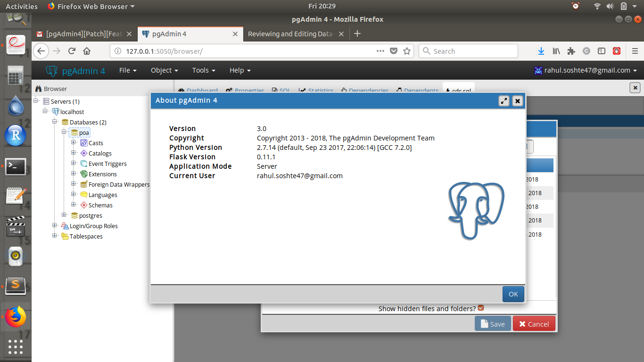
Task: Open the File menu
Action: (x=127, y=70)
